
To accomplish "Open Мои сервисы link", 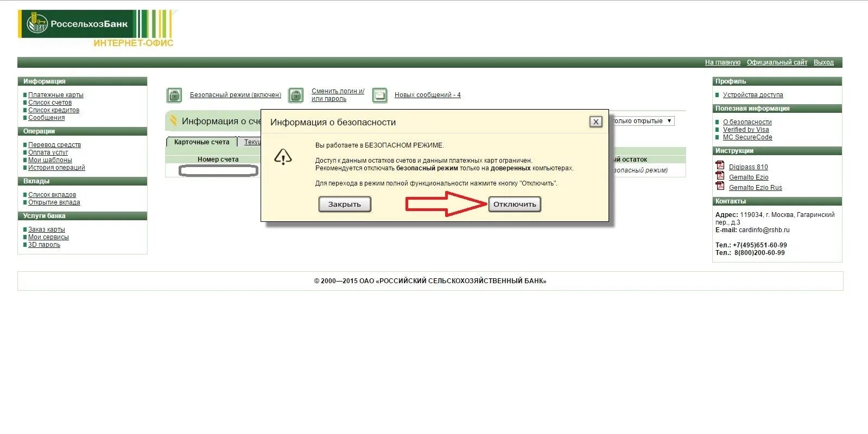I will pos(48,237).
